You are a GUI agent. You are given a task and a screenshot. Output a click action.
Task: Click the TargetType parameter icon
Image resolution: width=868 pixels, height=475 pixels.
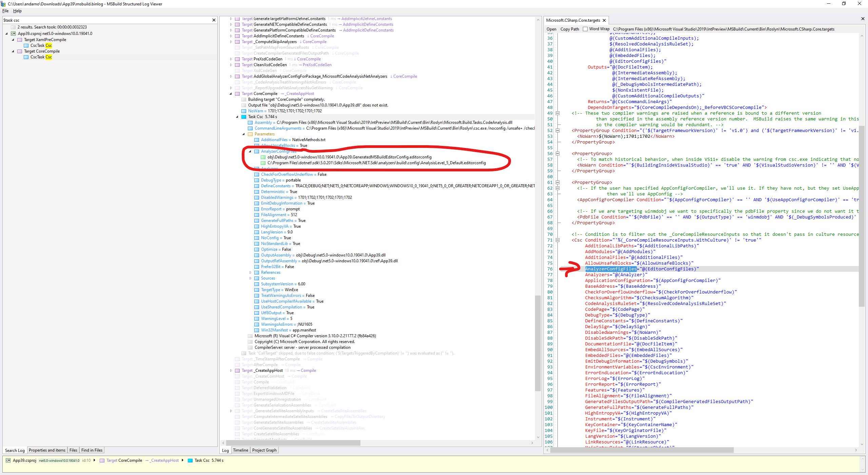257,290
